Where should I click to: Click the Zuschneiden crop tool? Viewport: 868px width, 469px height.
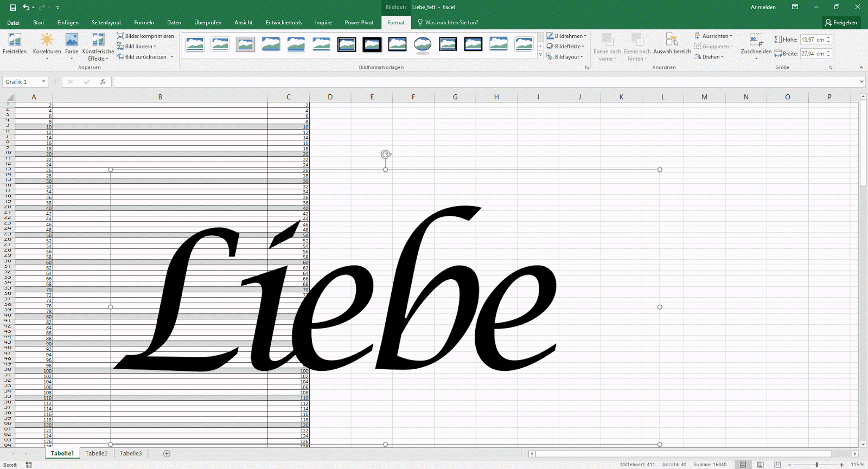[x=756, y=43]
